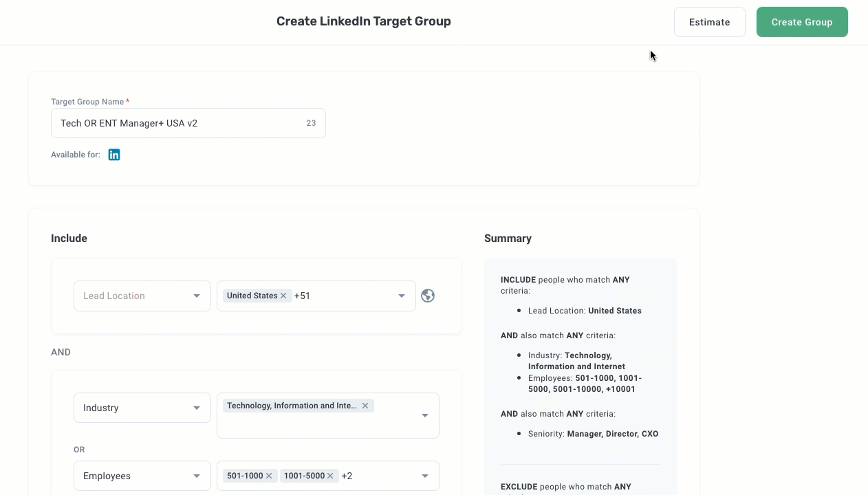Screen dimensions: 868x495
Task: Click the globe icon beside the location selector
Action: click(427, 296)
